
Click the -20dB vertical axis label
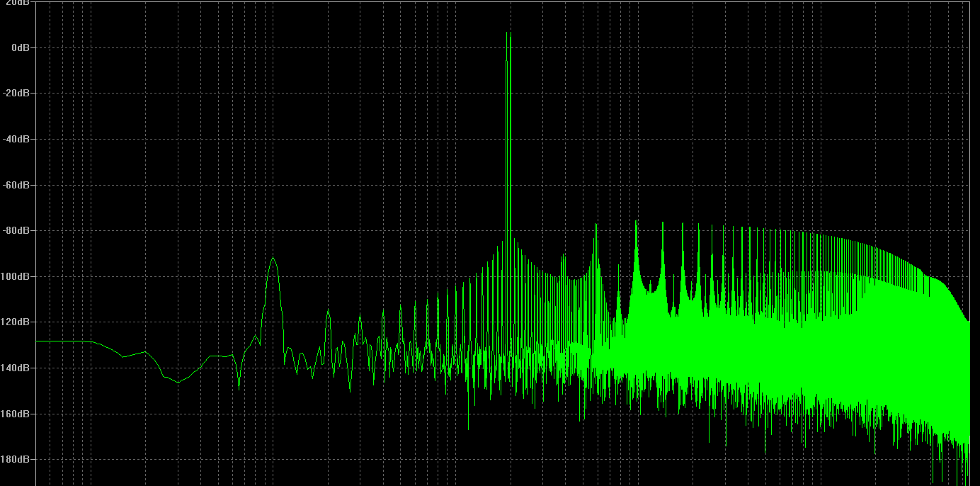pyautogui.click(x=16, y=93)
